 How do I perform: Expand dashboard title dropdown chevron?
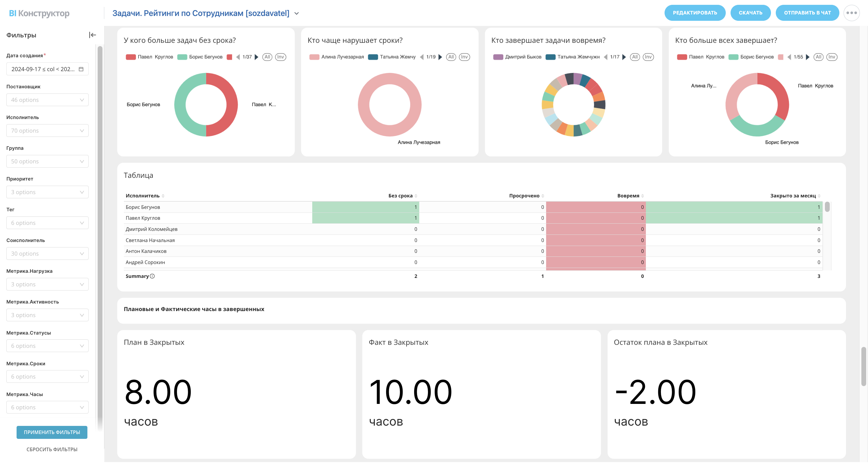[x=297, y=14]
